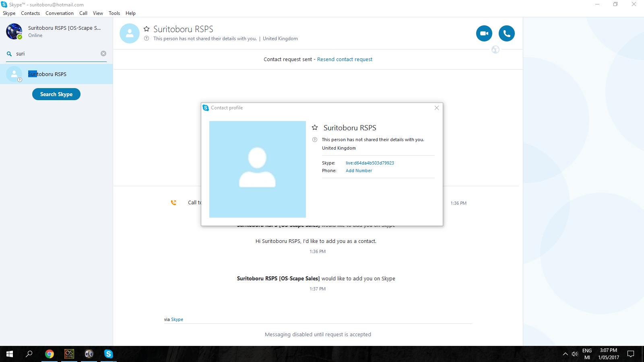Click the United Kingdom text in conversation header
Viewport: 644px width, 362px height.
[x=280, y=39]
